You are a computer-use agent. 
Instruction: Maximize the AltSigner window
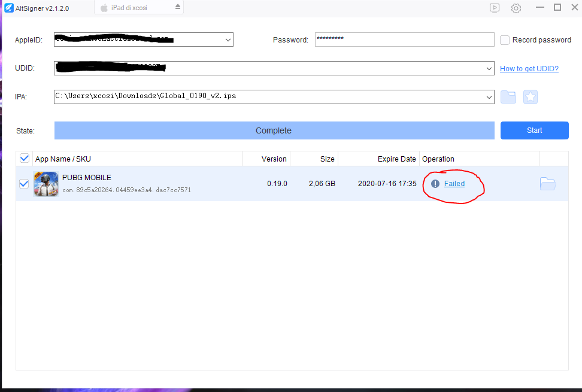point(557,7)
